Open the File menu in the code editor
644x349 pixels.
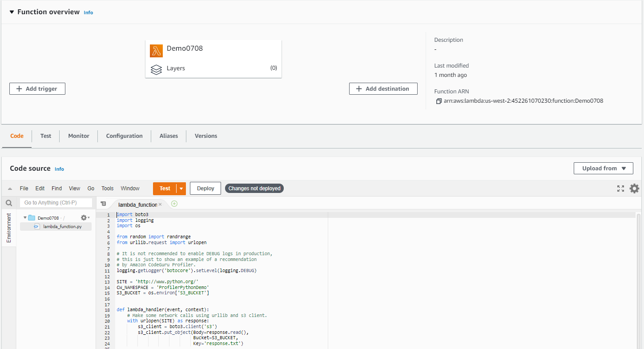coord(24,188)
